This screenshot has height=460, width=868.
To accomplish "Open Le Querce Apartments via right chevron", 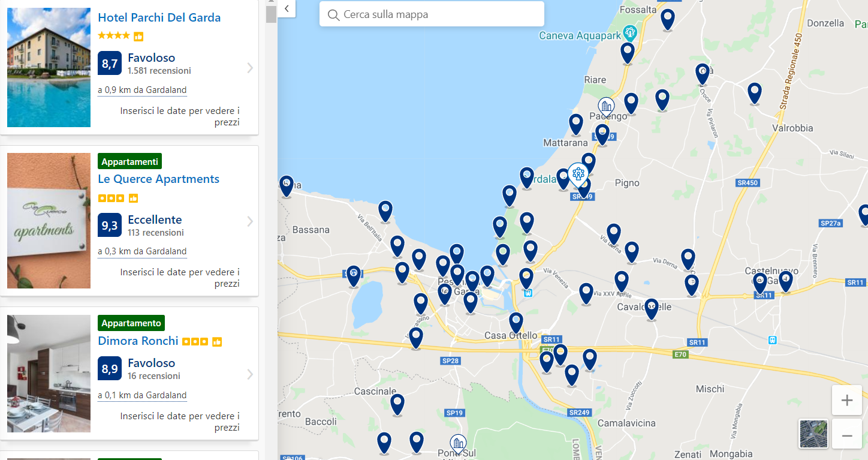I will (250, 221).
